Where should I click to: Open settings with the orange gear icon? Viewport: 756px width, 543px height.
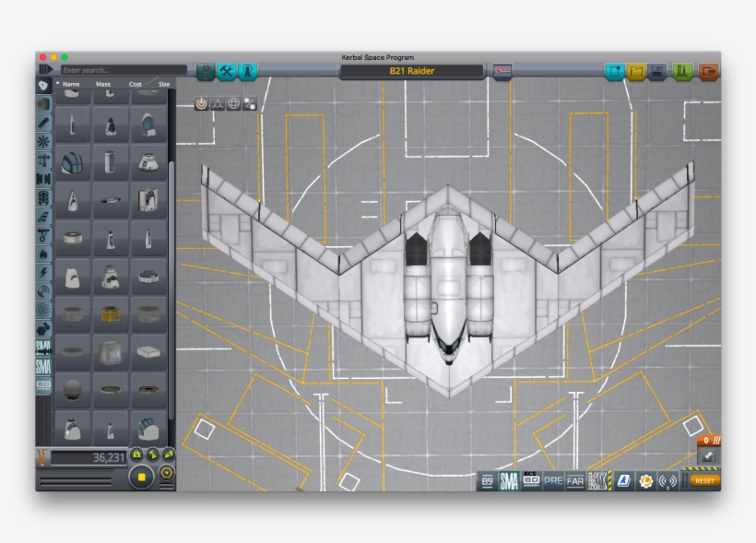click(x=646, y=480)
